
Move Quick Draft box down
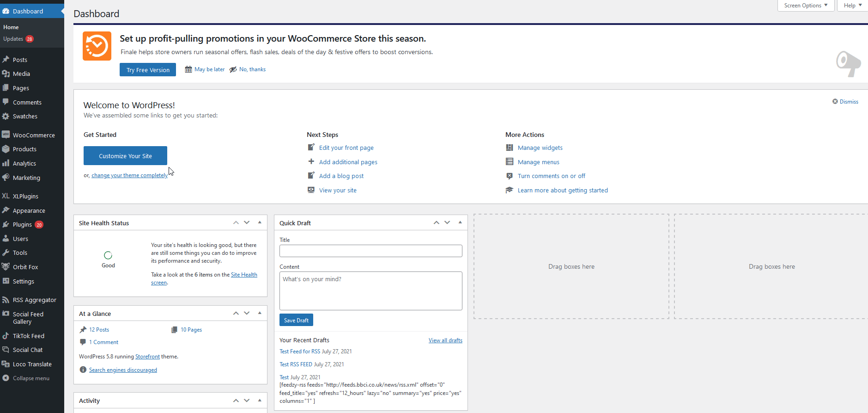click(447, 222)
